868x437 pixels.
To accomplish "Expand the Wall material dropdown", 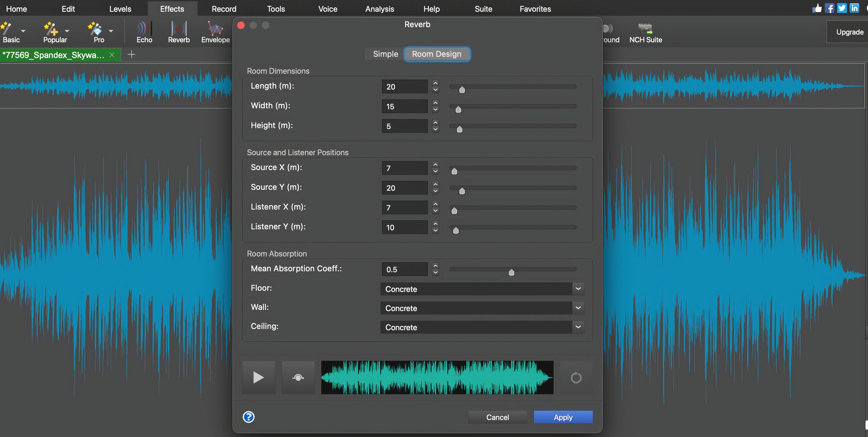I will [579, 308].
